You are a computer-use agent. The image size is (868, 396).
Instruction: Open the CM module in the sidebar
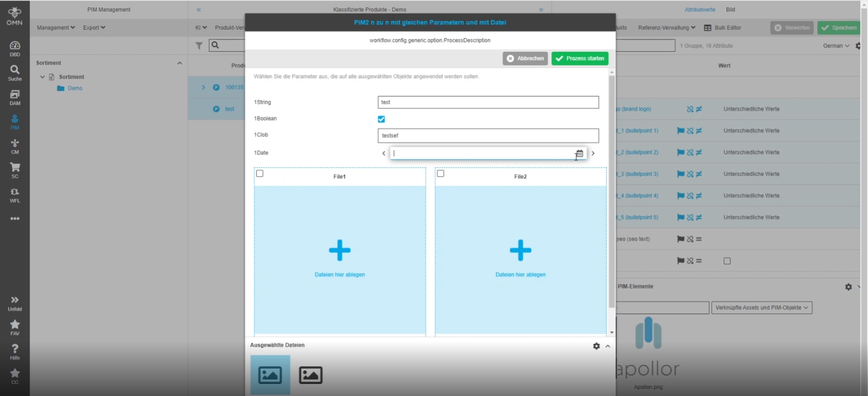point(15,146)
